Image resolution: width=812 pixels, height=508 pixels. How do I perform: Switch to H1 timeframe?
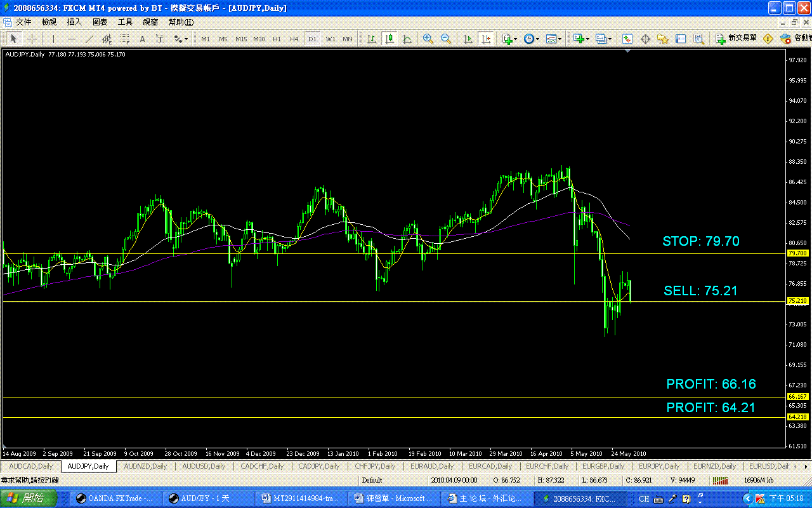pyautogui.click(x=277, y=39)
